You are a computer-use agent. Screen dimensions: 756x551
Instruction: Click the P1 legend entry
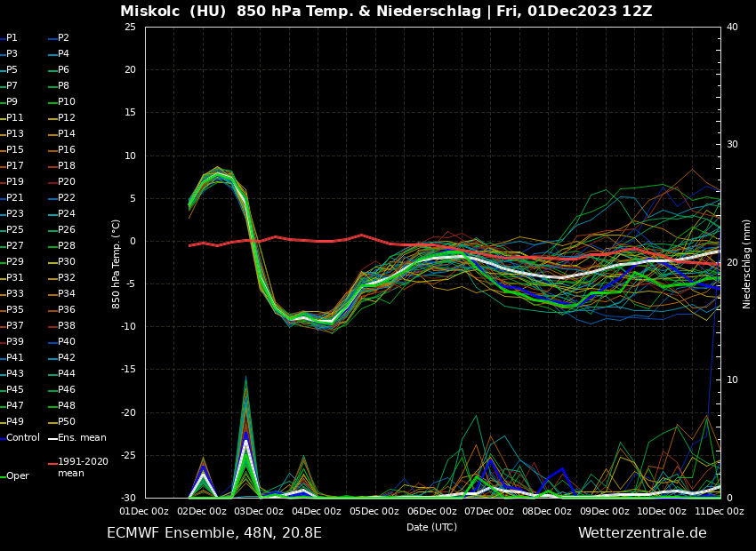[x=12, y=38]
